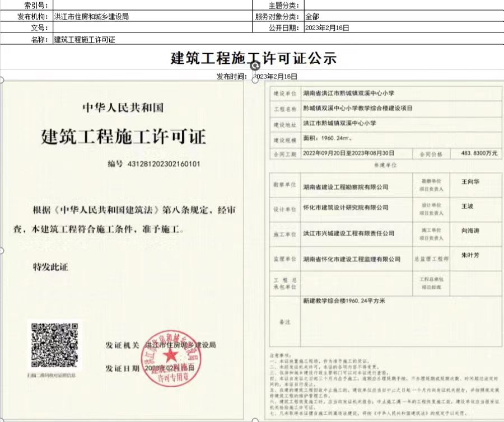504x422 pixels.
Task: Click the 发布机构 label cell
Action: 26,16
